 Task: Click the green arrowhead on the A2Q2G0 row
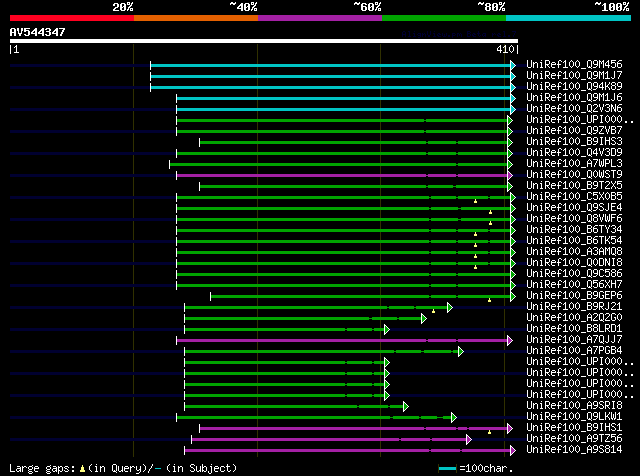[x=424, y=318]
